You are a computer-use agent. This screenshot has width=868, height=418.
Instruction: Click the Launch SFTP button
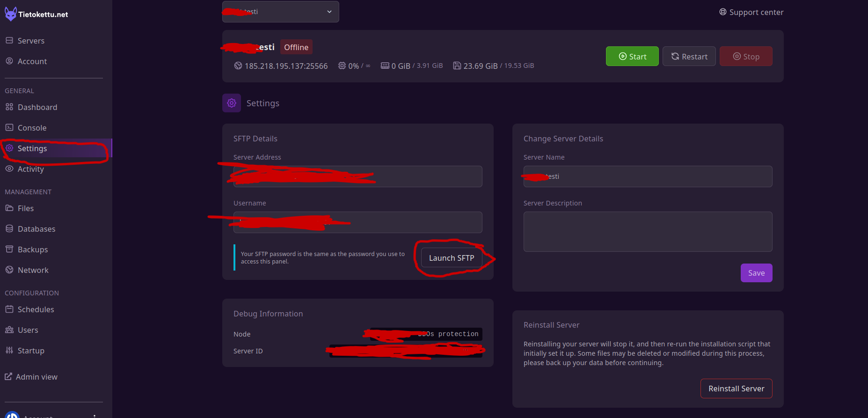coord(451,258)
